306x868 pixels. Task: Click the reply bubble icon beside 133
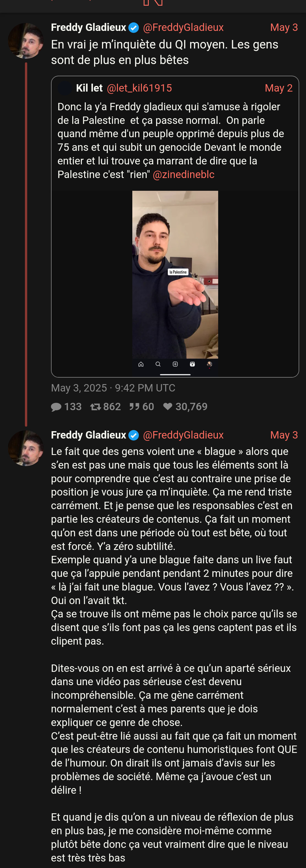click(x=56, y=407)
